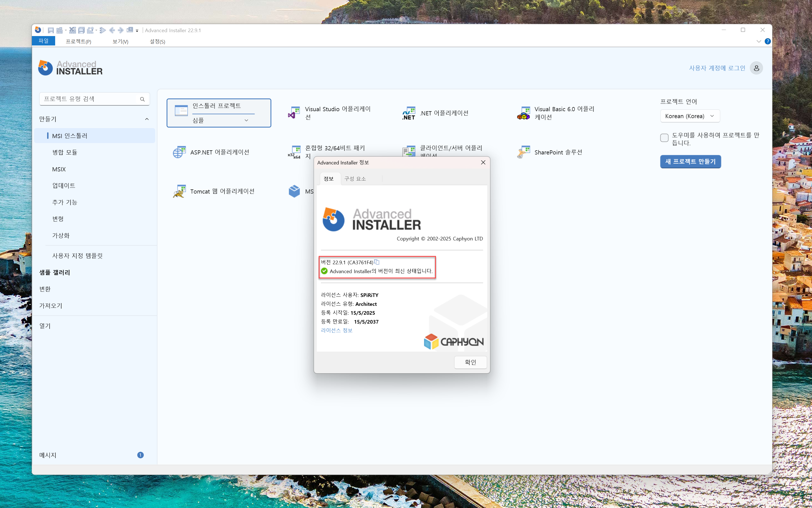Viewport: 812px width, 508px height.
Task: Enable the wizard project creation checkbox
Action: (664, 138)
